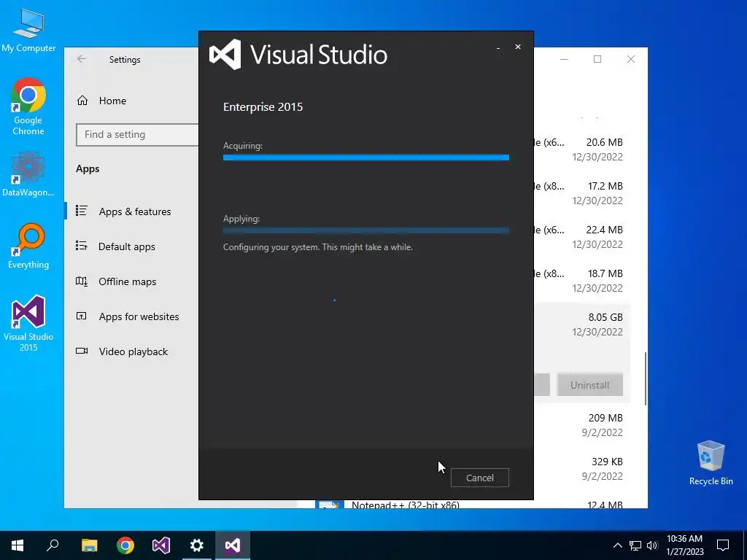Switch to active Visual Studio installer taskbar icon
Screen dimensions: 747x560
click(x=233, y=545)
